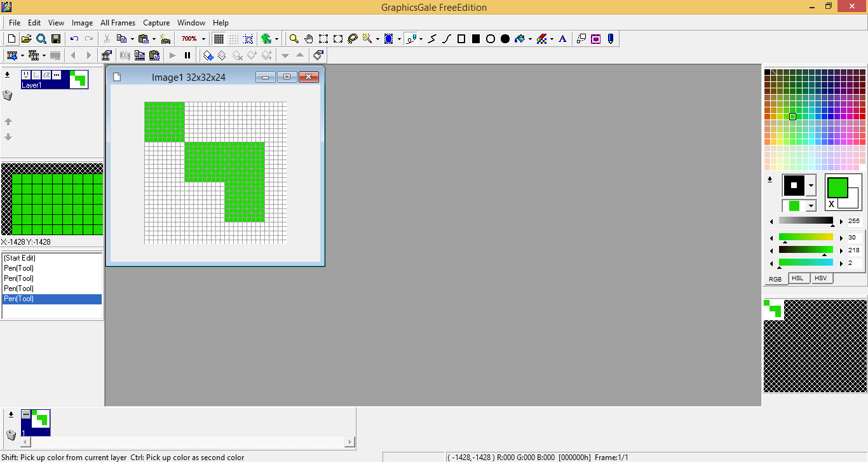
Task: Open the Image menu
Action: [82, 23]
